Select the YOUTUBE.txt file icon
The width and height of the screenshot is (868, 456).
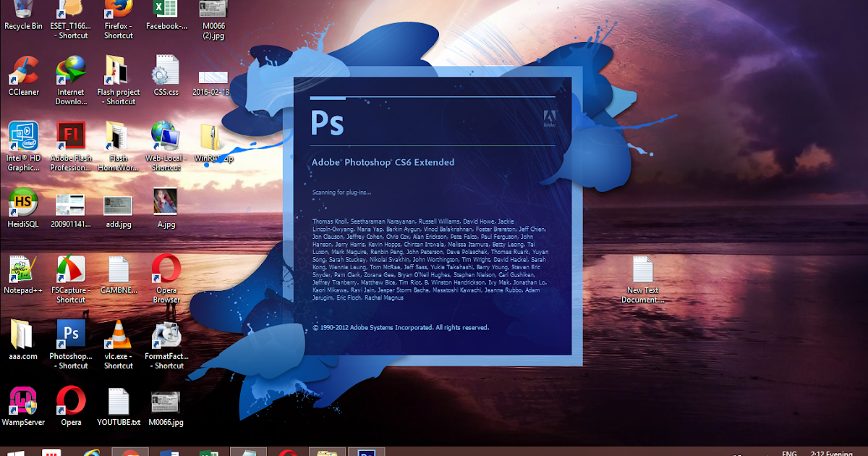(118, 401)
